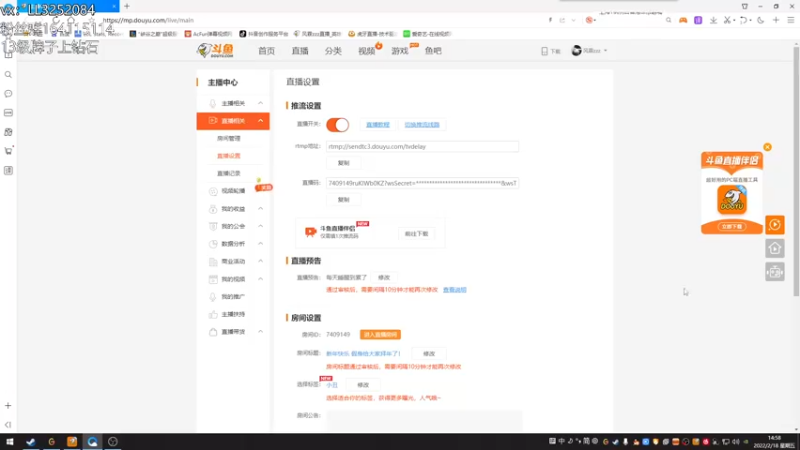800x450 pixels.
Task: Click the orange play floating button
Action: [775, 224]
